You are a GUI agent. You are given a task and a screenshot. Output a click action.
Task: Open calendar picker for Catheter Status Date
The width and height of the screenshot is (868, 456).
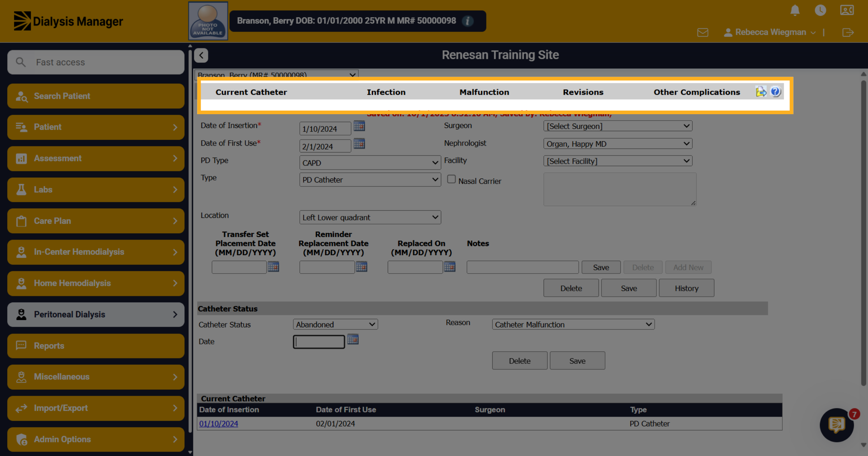tap(353, 339)
